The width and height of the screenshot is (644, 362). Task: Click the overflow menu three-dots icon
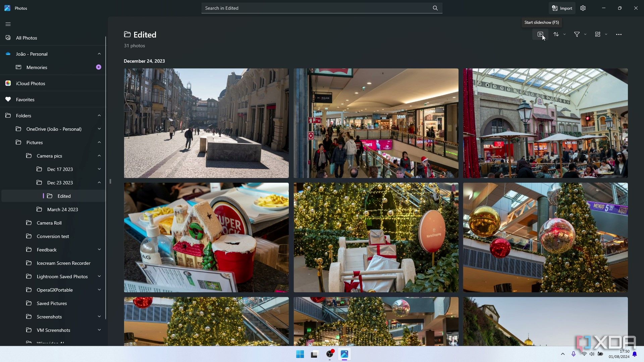point(619,35)
